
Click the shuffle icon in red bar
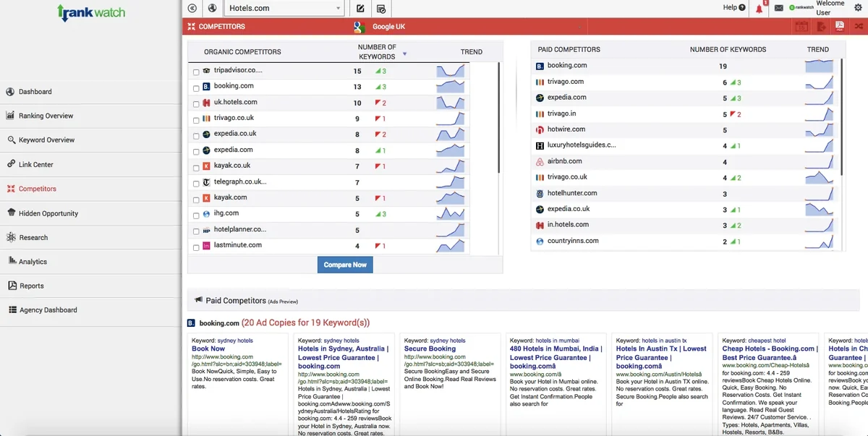tap(859, 27)
